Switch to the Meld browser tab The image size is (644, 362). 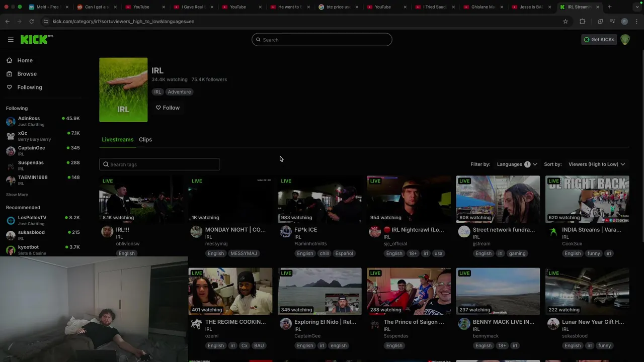[x=48, y=7]
